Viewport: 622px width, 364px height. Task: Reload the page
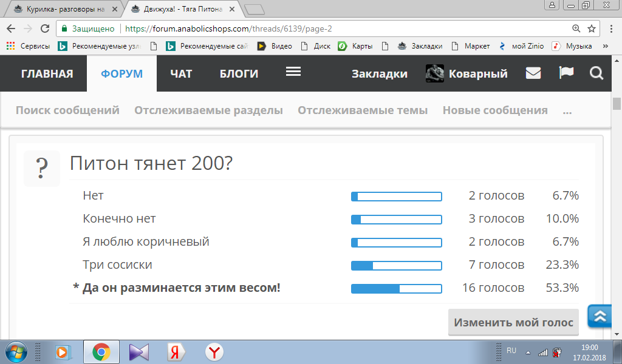point(44,29)
